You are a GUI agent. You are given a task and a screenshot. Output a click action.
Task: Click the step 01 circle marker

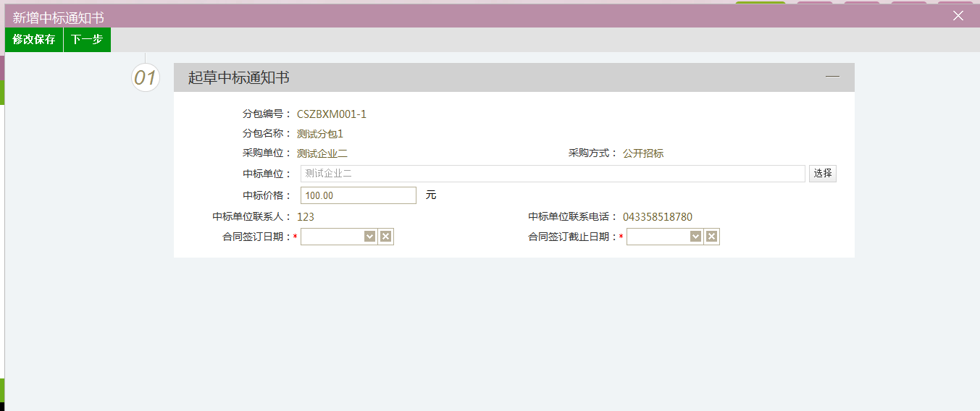point(146,77)
